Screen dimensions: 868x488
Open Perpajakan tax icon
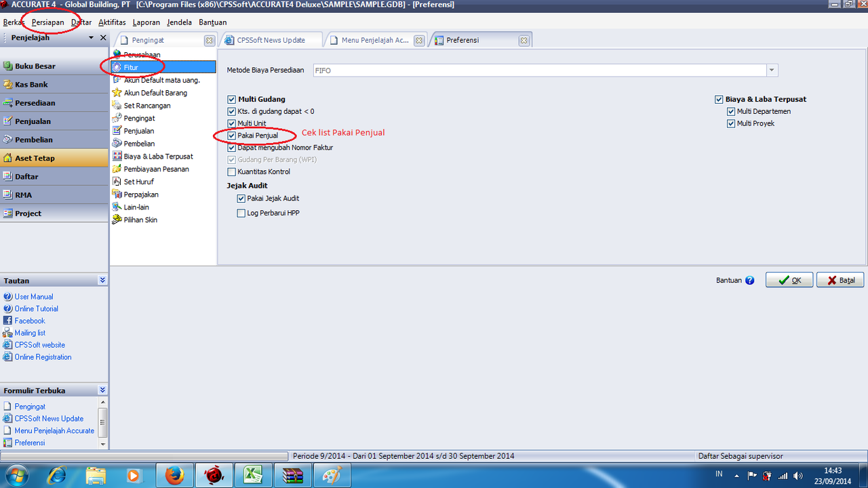pyautogui.click(x=117, y=195)
